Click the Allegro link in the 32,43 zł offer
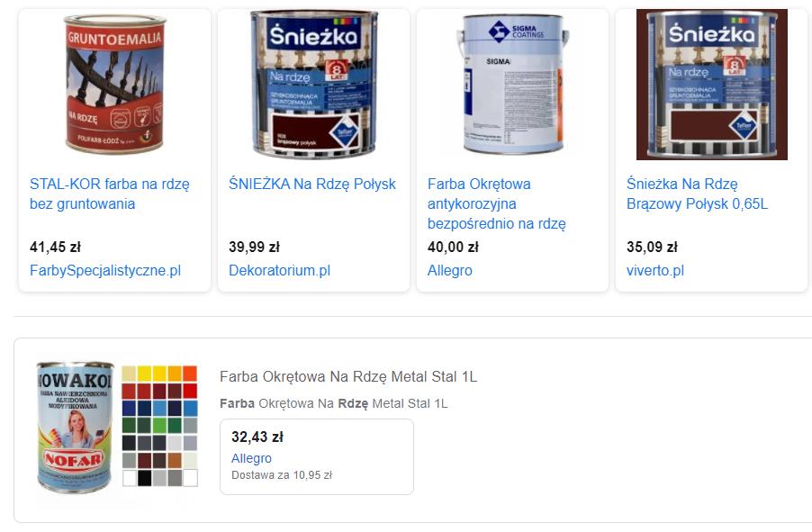 251,458
